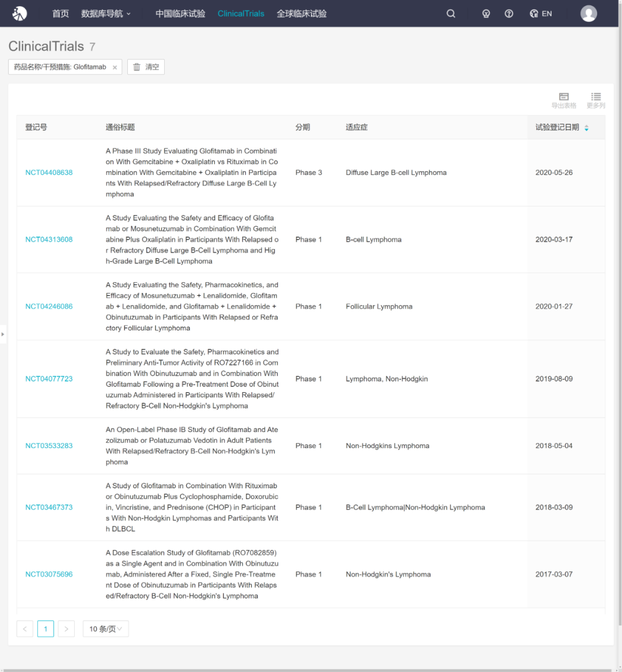Click the 通俗标题 column header

coord(120,127)
